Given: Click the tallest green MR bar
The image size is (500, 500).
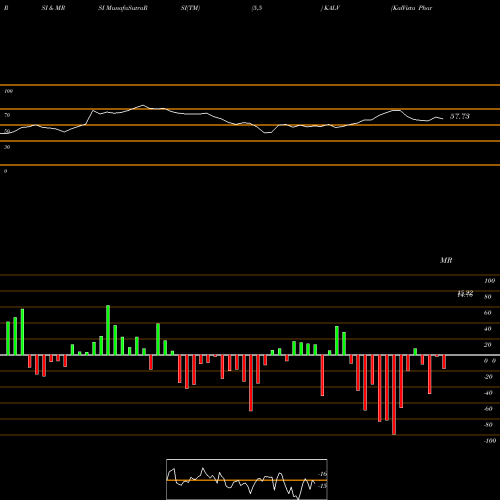Looking at the screenshot, I should [x=108, y=330].
